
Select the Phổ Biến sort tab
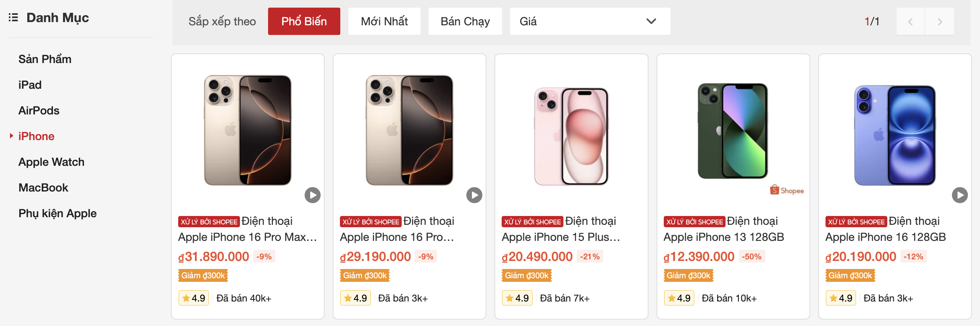click(x=304, y=21)
